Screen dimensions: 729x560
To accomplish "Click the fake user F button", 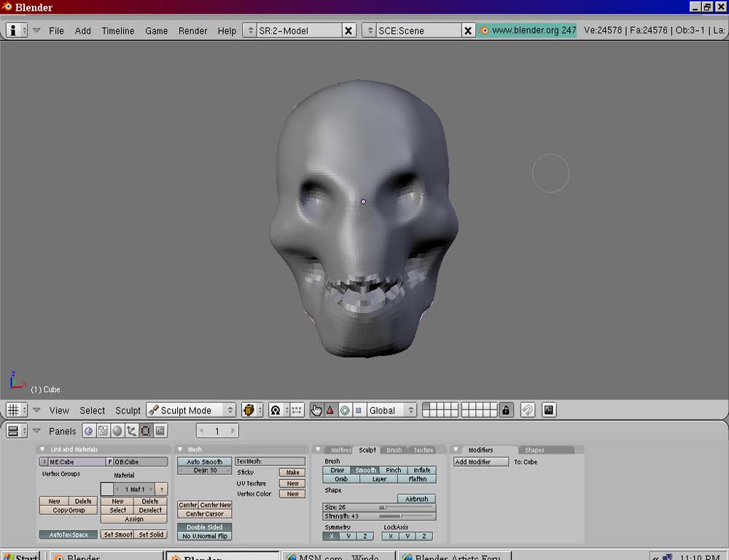I will 110,462.
